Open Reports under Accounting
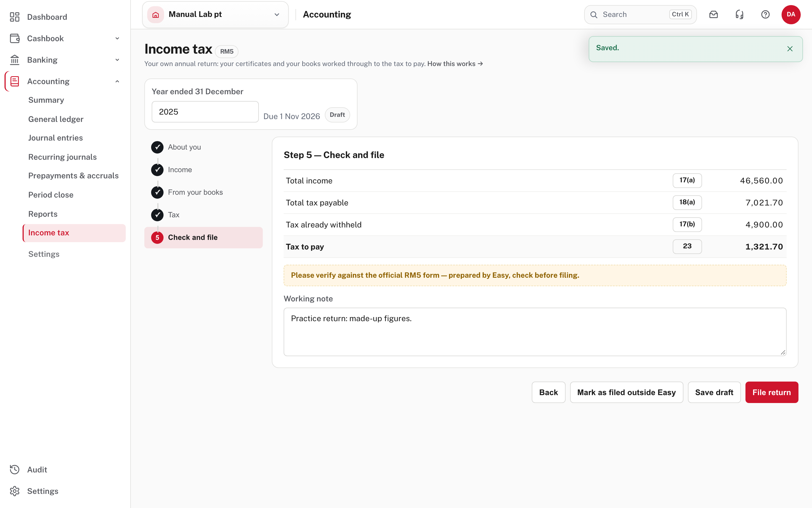The image size is (812, 508). coord(43,214)
